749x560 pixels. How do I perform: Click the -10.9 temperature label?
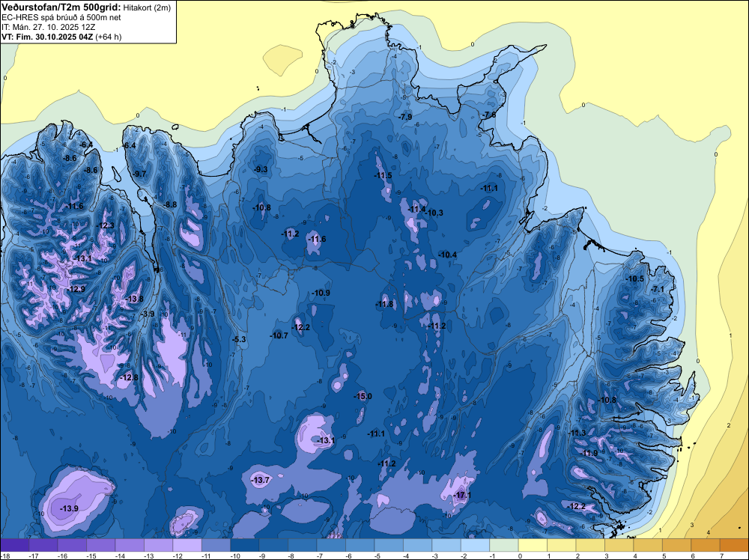pos(321,293)
